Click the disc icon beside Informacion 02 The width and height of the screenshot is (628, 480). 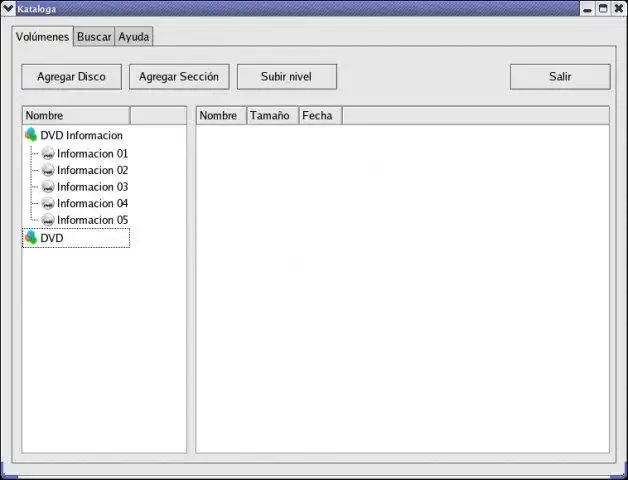[48, 170]
